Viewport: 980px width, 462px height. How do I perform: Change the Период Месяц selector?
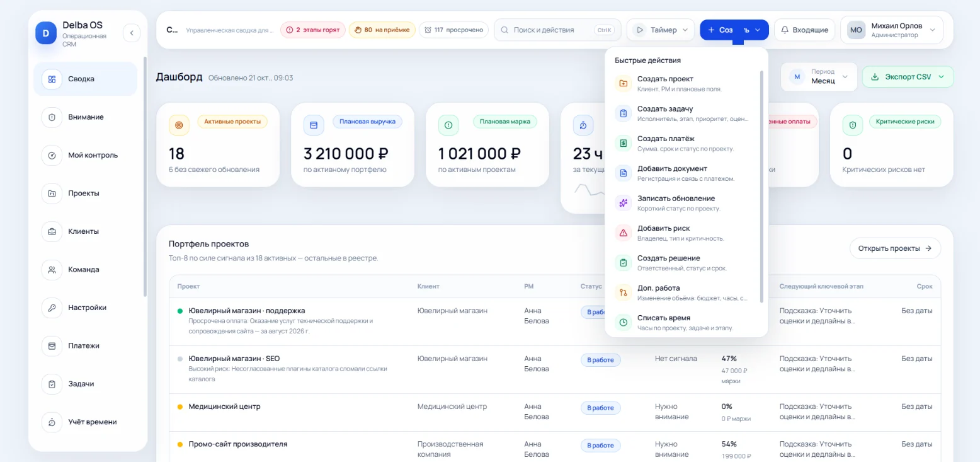pyautogui.click(x=819, y=77)
